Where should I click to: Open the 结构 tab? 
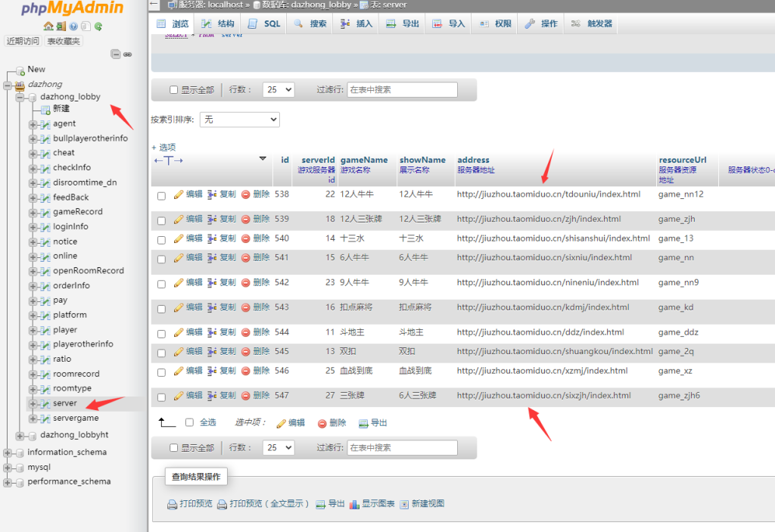[219, 24]
